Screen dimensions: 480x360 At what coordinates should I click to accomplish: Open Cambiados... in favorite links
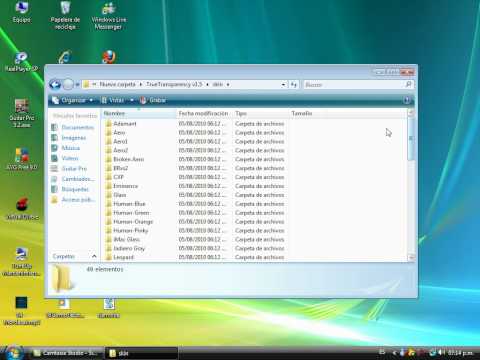78,179
